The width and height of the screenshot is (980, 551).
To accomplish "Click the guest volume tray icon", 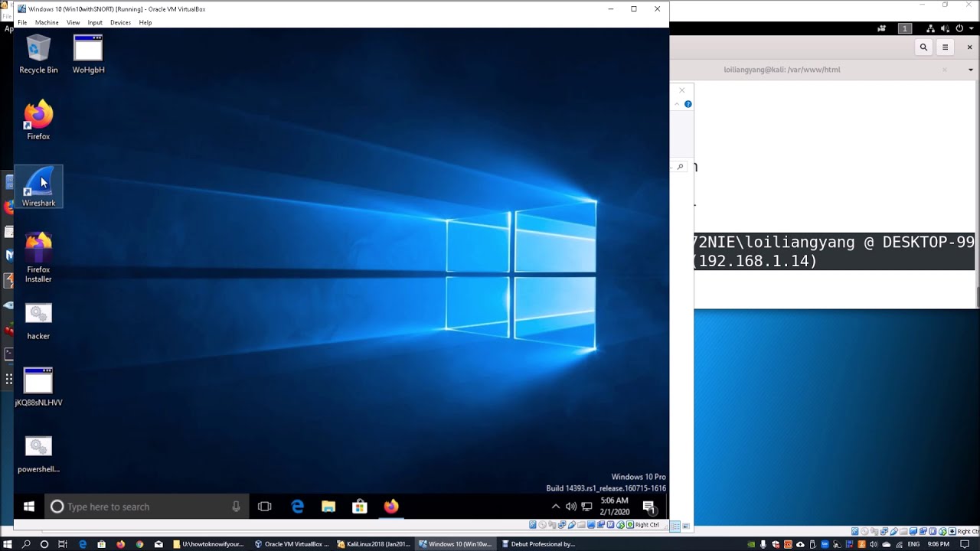I will click(x=571, y=507).
